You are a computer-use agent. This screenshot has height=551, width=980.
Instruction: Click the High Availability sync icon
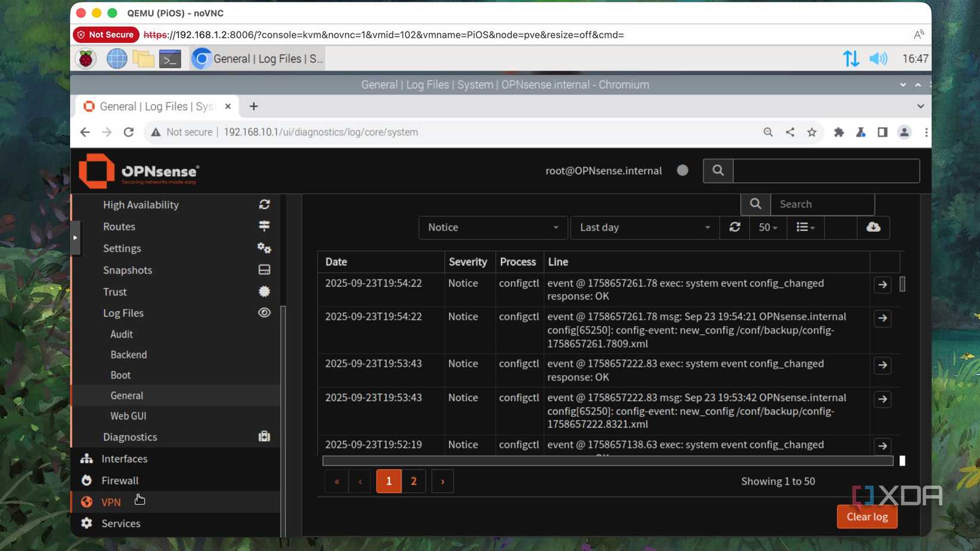264,204
